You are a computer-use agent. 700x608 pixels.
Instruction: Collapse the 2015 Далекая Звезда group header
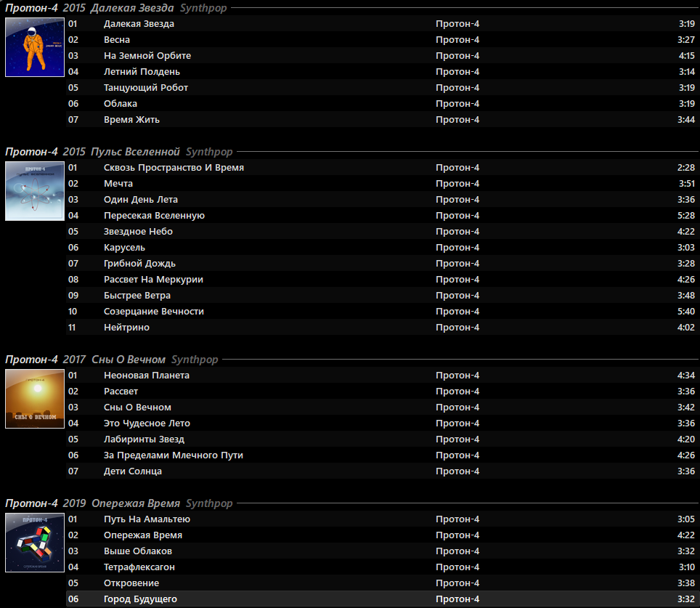[118, 8]
